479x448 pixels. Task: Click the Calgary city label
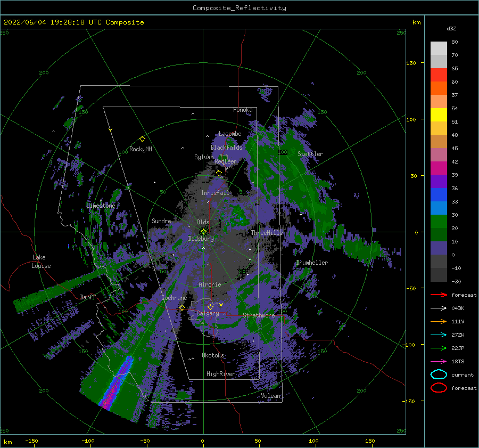click(208, 313)
